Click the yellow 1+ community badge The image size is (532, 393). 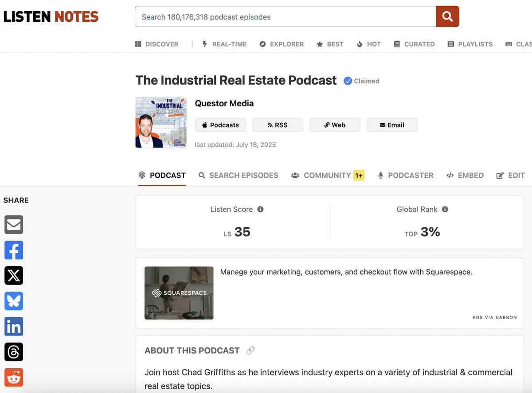[359, 175]
